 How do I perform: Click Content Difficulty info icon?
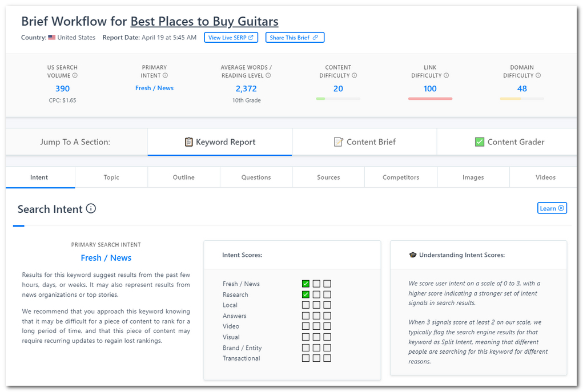pyautogui.click(x=355, y=75)
